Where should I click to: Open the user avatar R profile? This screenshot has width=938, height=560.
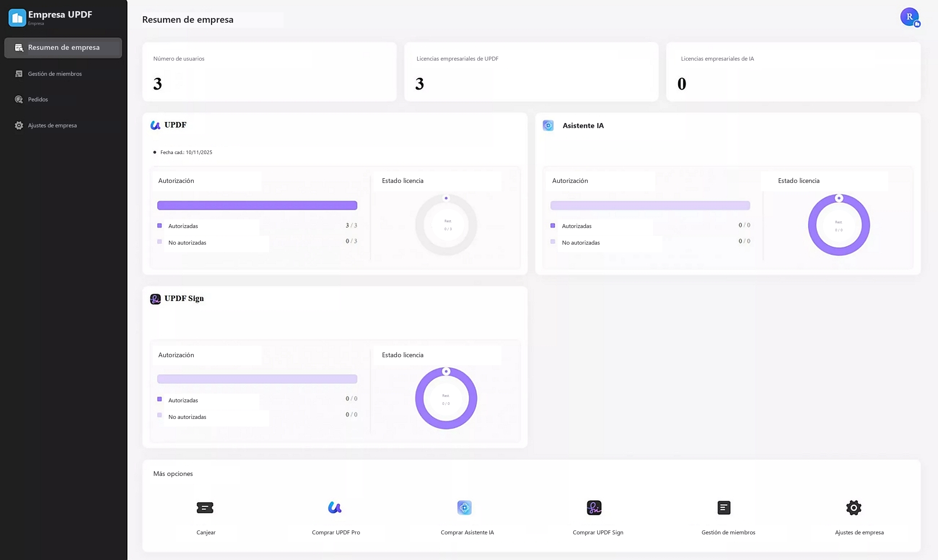910,17
